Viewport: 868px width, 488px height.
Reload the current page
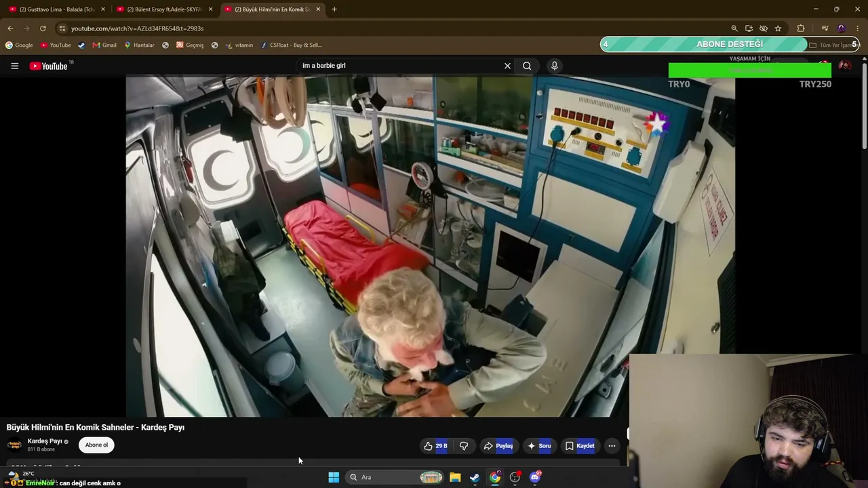pyautogui.click(x=43, y=28)
